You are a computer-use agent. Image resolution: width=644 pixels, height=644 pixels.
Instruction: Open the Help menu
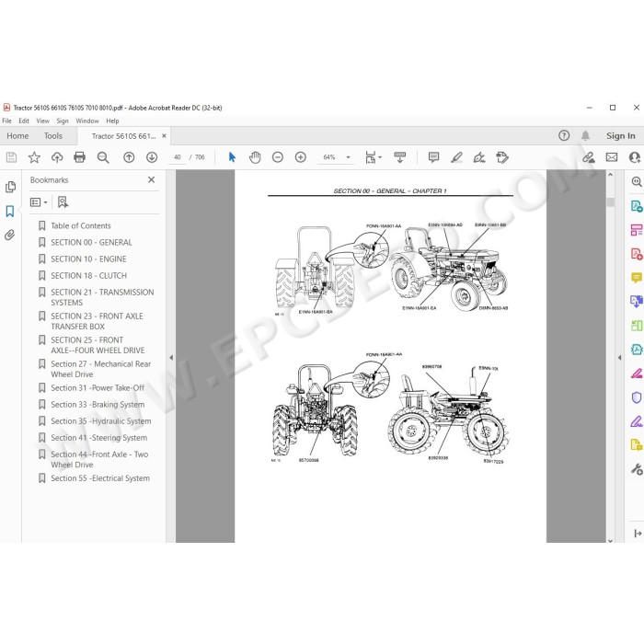tap(112, 121)
